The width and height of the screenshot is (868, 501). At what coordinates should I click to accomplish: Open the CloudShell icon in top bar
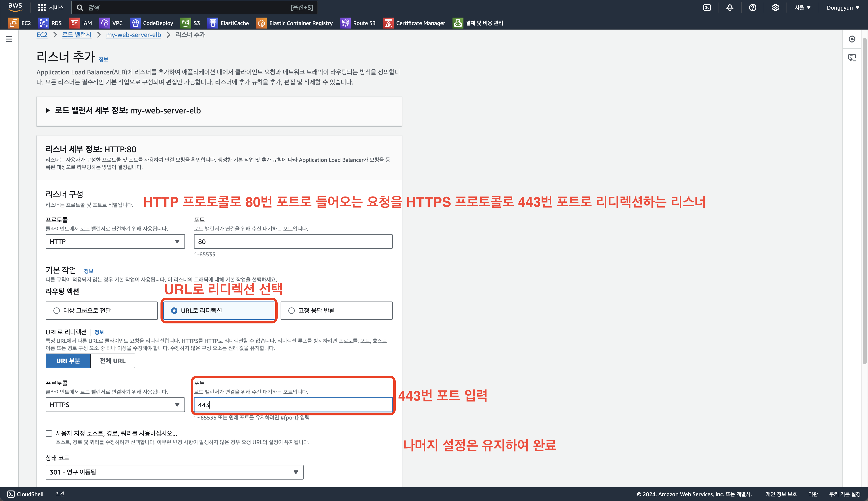(x=707, y=8)
